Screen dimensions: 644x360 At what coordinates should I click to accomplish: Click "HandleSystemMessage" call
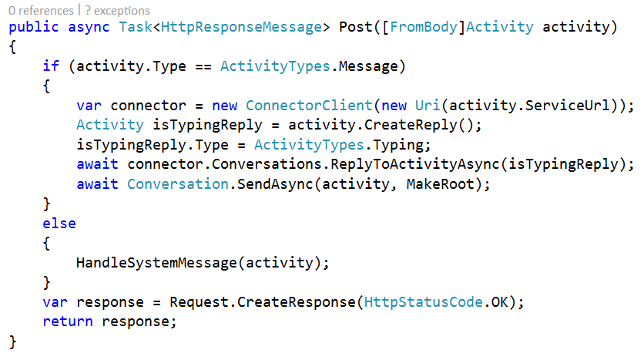(156, 263)
